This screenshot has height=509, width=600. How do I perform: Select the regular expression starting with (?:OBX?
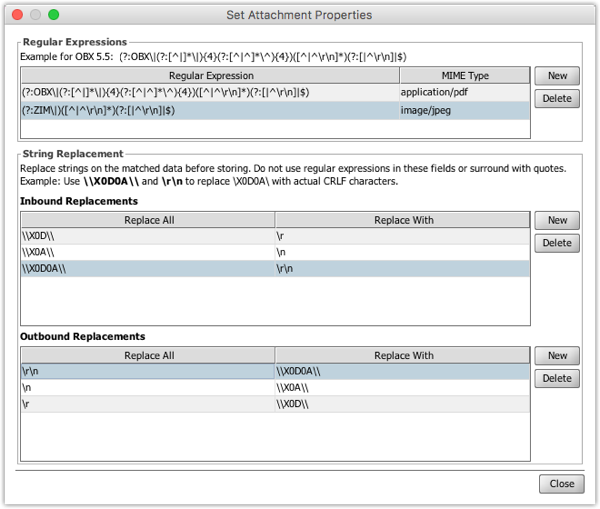210,93
